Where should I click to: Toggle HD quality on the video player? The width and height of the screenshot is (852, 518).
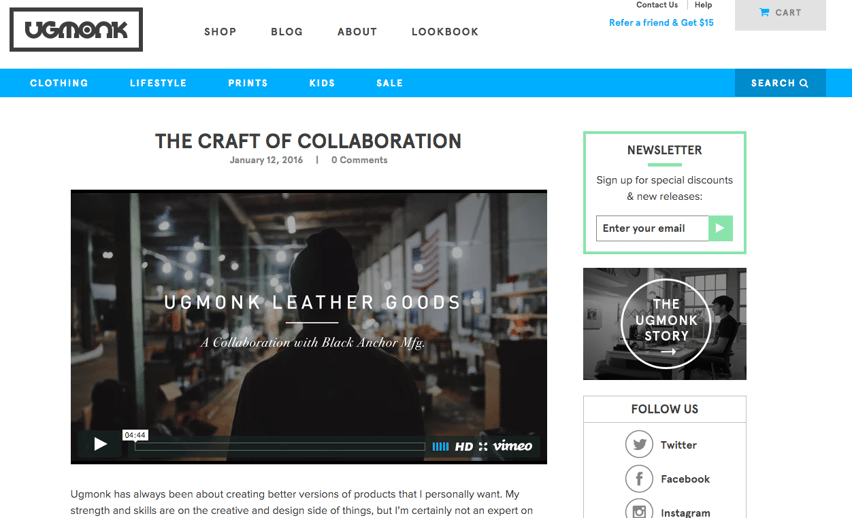point(463,447)
